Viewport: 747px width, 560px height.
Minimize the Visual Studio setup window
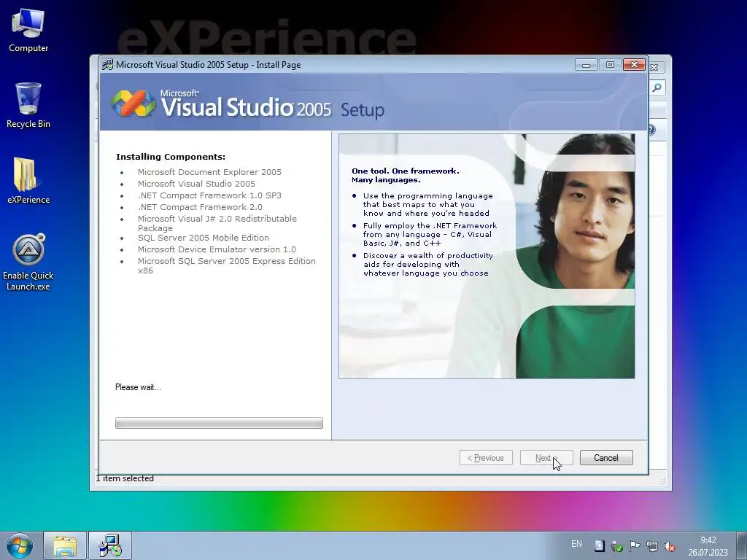pos(586,65)
